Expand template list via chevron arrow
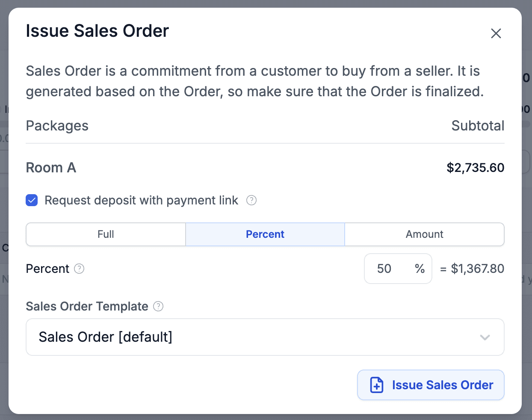 click(485, 337)
